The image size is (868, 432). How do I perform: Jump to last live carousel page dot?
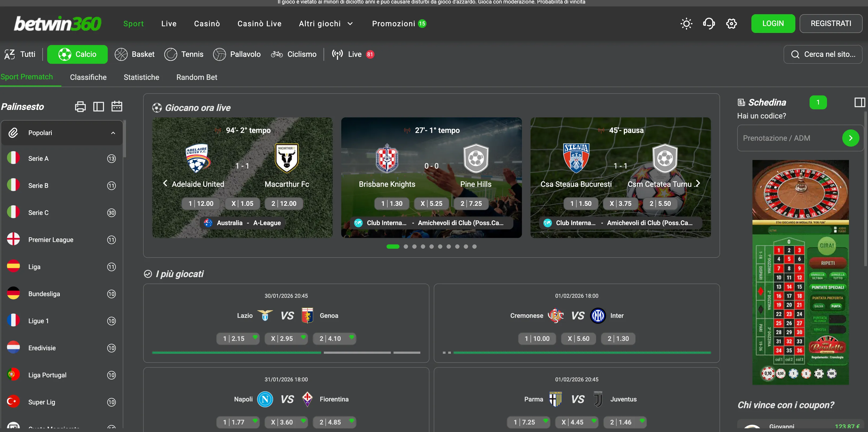(x=474, y=247)
